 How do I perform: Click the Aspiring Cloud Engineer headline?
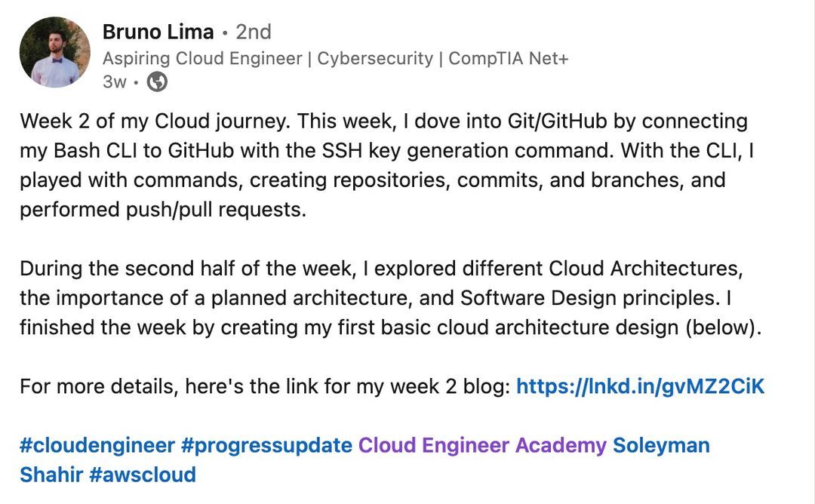[335, 58]
